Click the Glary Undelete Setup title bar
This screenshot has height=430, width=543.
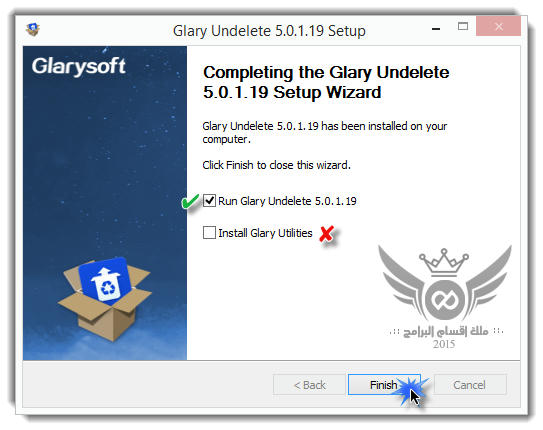tap(269, 31)
